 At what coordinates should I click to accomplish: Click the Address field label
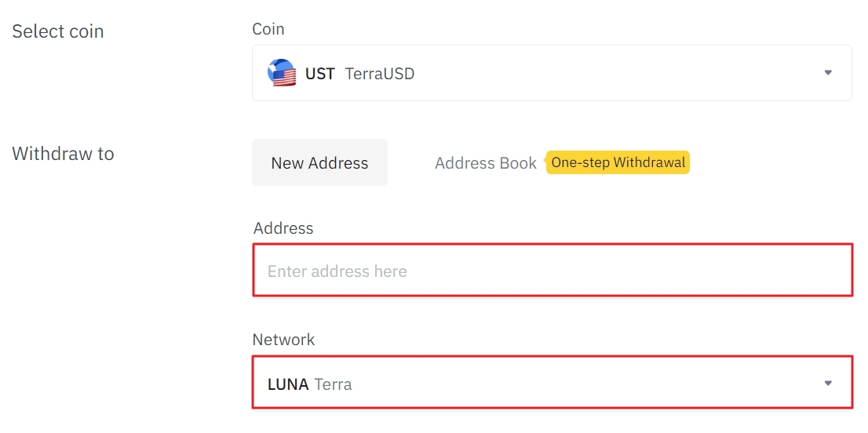[283, 228]
